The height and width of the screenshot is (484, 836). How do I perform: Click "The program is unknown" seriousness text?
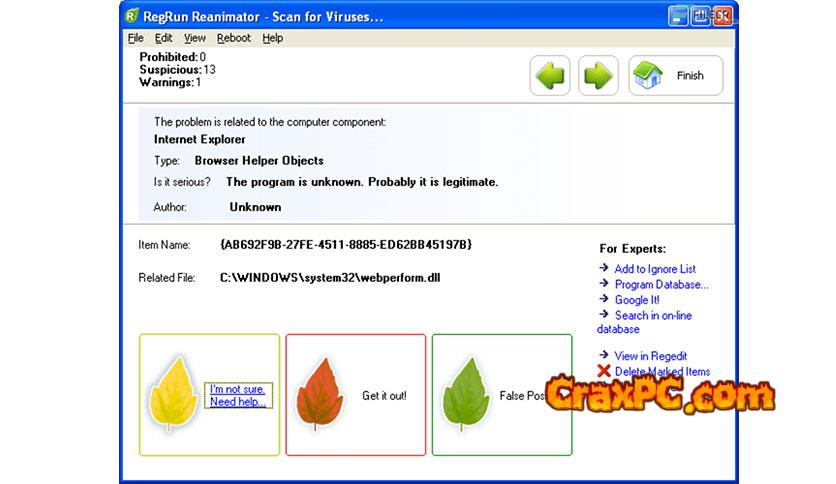pos(362,182)
